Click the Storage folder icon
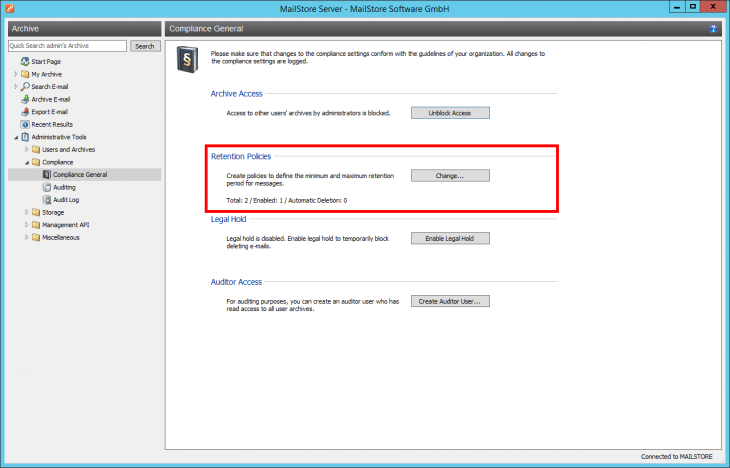This screenshot has height=468, width=730. pos(36,212)
